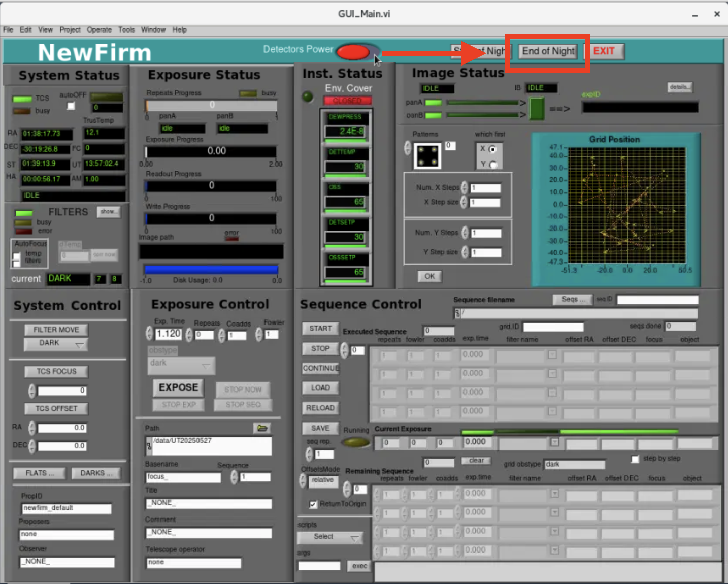
Task: Click the exec button
Action: 359,566
